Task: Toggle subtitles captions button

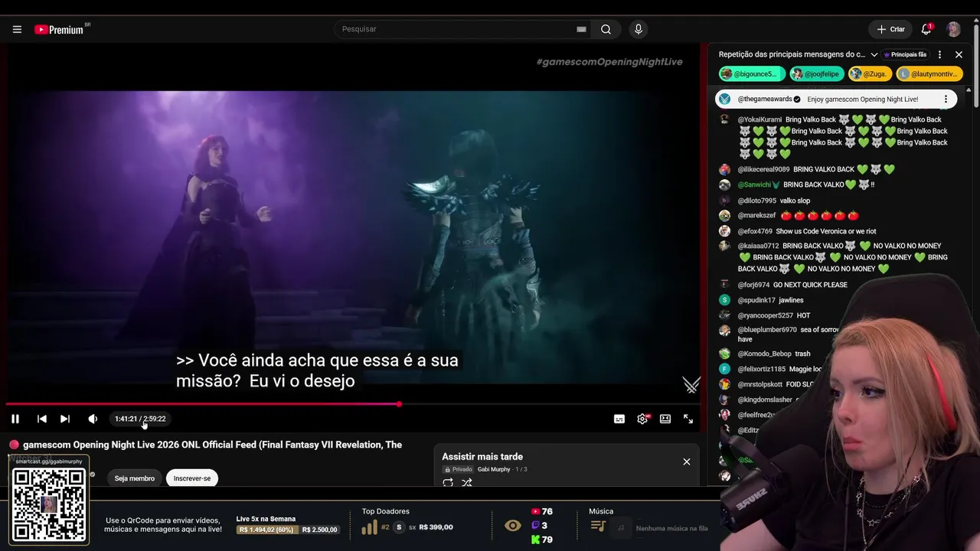Action: tap(619, 419)
